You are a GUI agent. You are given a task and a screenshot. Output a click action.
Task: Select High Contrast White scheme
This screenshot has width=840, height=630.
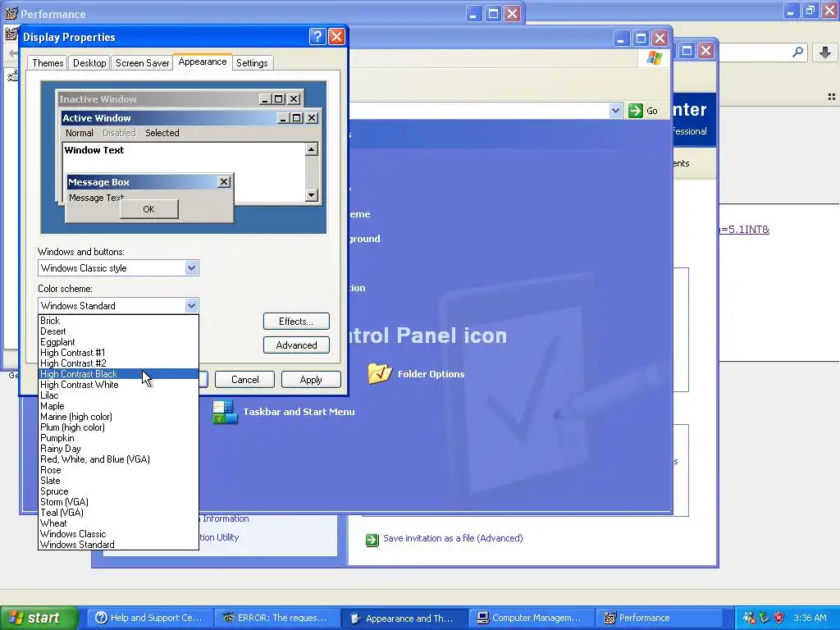118,385
